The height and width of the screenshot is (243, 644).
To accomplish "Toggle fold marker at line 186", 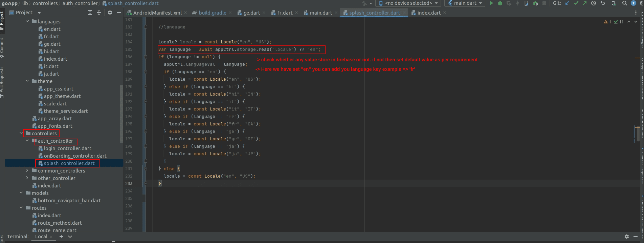I will 146,57.
